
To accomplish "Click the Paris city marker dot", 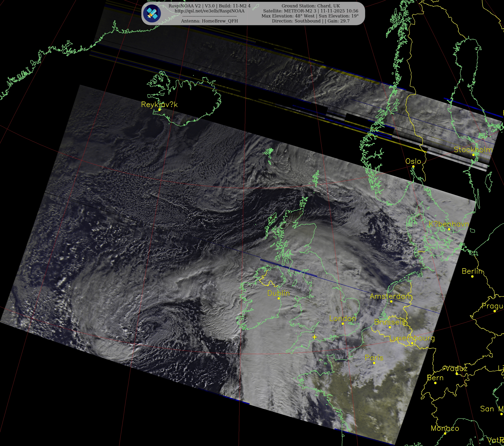I will 374,363.
